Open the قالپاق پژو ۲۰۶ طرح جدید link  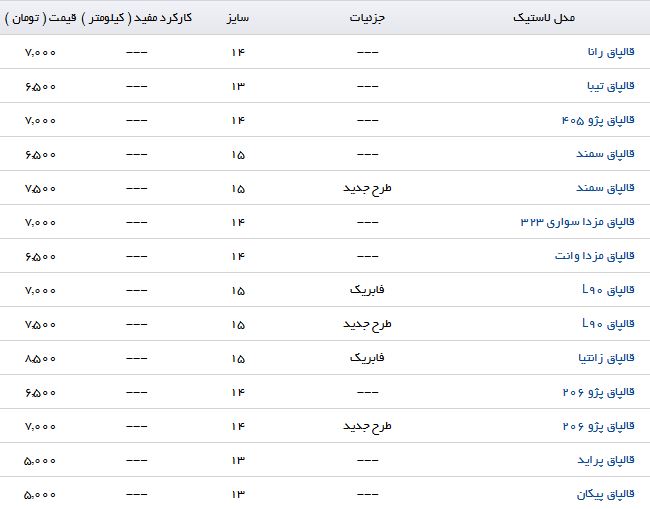click(599, 426)
